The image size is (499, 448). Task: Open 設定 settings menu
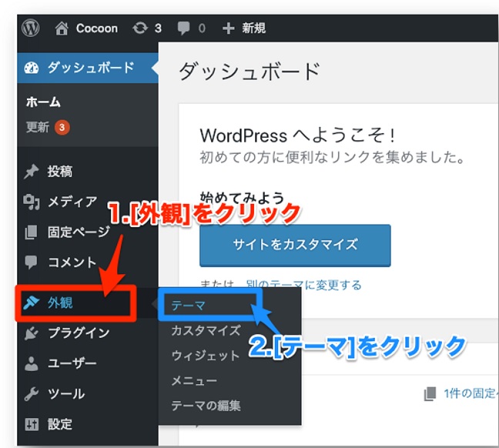(60, 424)
